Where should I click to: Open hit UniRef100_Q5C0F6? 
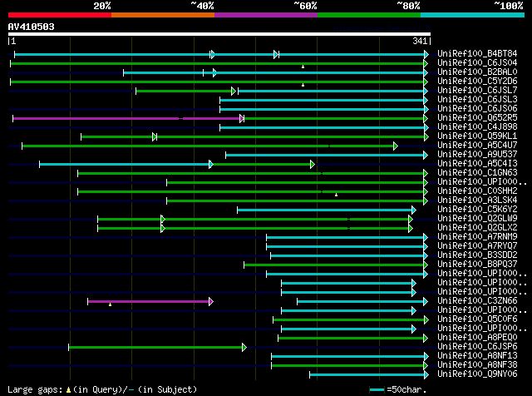477,319
